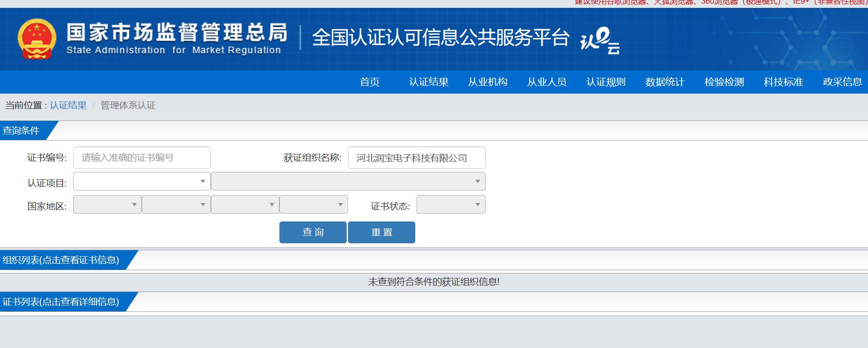This screenshot has height=348, width=868.
Task: Open the 政采信息 menu item
Action: pos(843,82)
